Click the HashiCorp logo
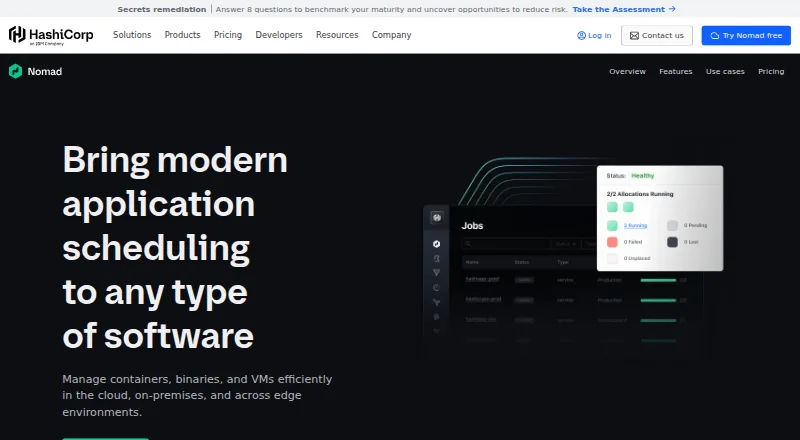The height and width of the screenshot is (440, 800). pyautogui.click(x=51, y=35)
